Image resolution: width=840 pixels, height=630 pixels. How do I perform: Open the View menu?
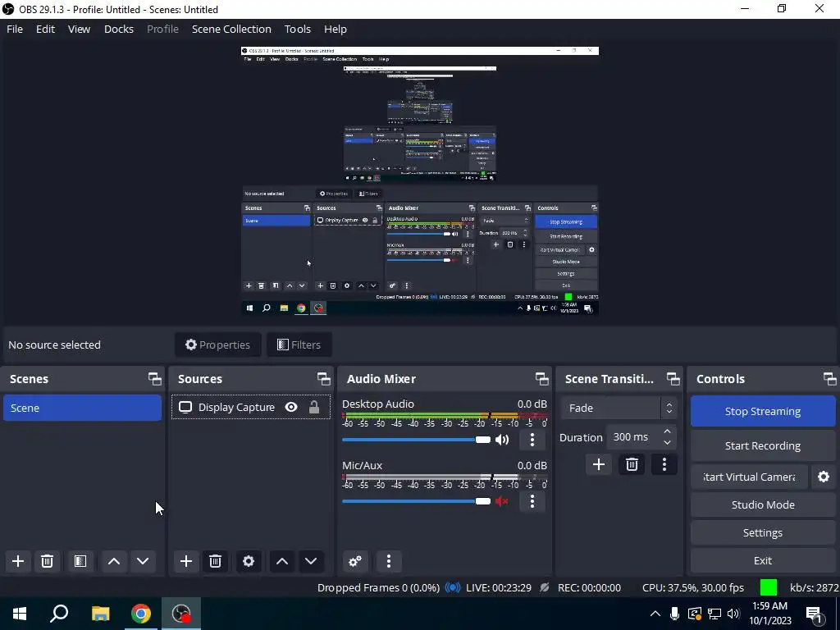click(79, 29)
